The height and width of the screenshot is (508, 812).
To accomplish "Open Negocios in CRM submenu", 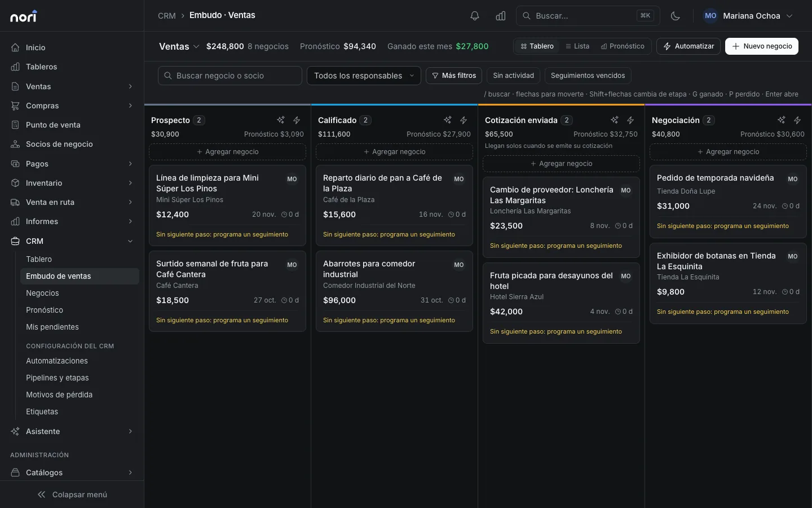I will pyautogui.click(x=80, y=293).
